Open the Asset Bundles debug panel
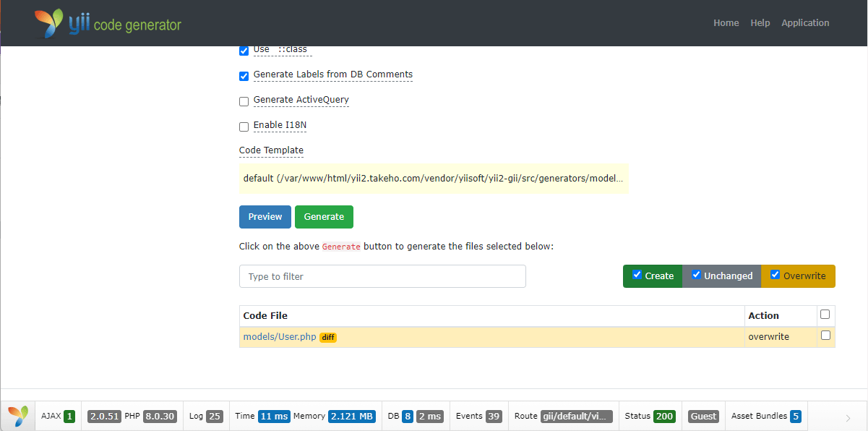 point(766,417)
